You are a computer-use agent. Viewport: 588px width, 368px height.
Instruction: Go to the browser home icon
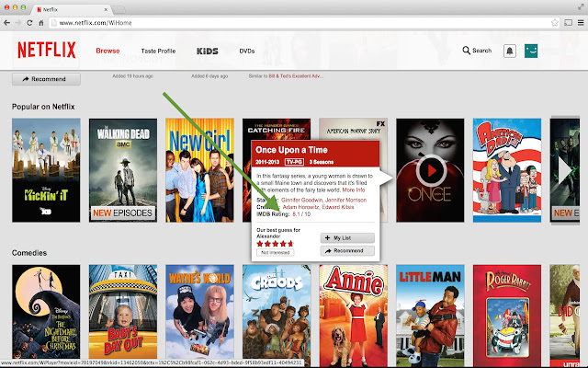41,23
